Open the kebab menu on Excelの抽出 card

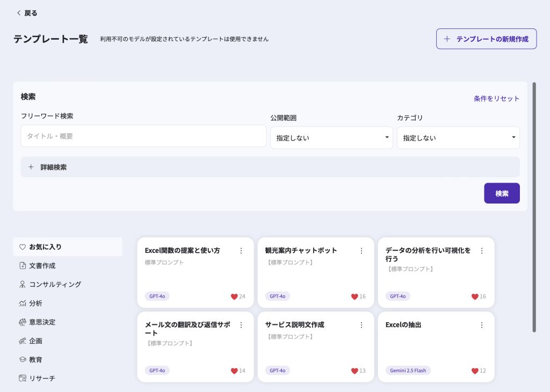coord(482,325)
